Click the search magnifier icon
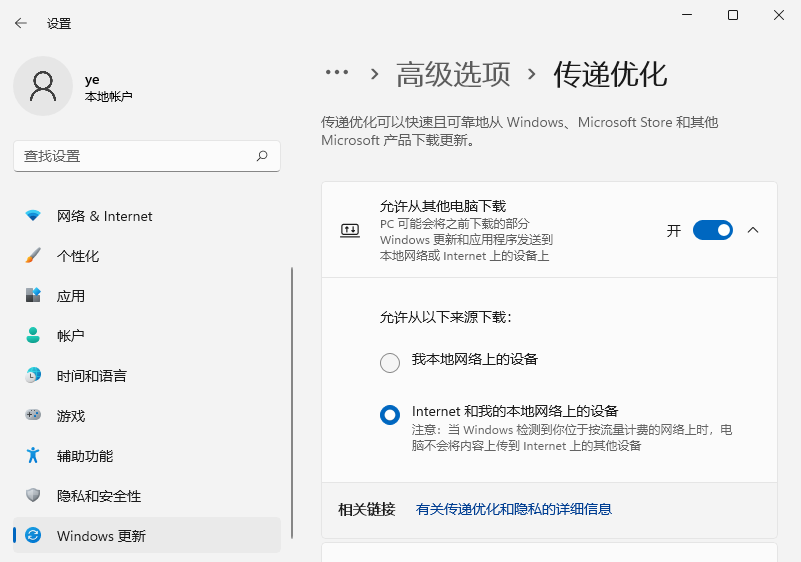This screenshot has width=801, height=562. (x=262, y=156)
